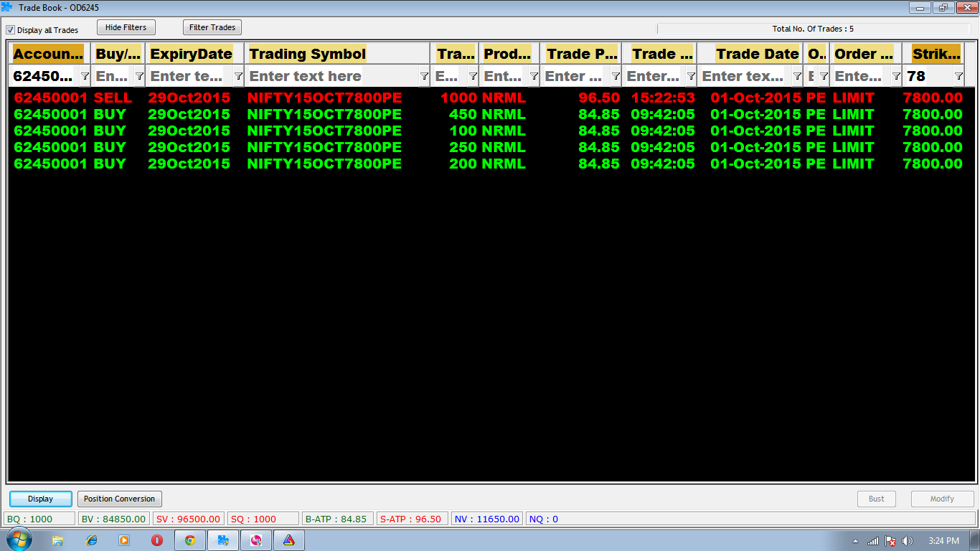
Task: Select the BUY trade with quantity 100
Action: pyautogui.click(x=489, y=131)
